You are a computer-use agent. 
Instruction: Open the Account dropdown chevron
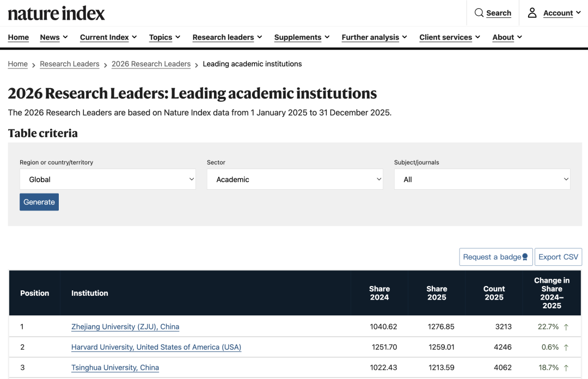[578, 13]
